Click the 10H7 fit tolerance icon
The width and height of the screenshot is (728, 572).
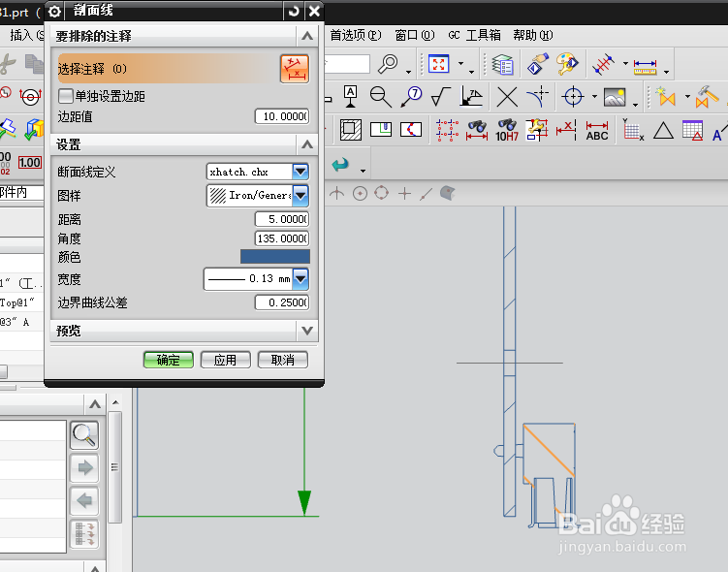click(x=507, y=130)
